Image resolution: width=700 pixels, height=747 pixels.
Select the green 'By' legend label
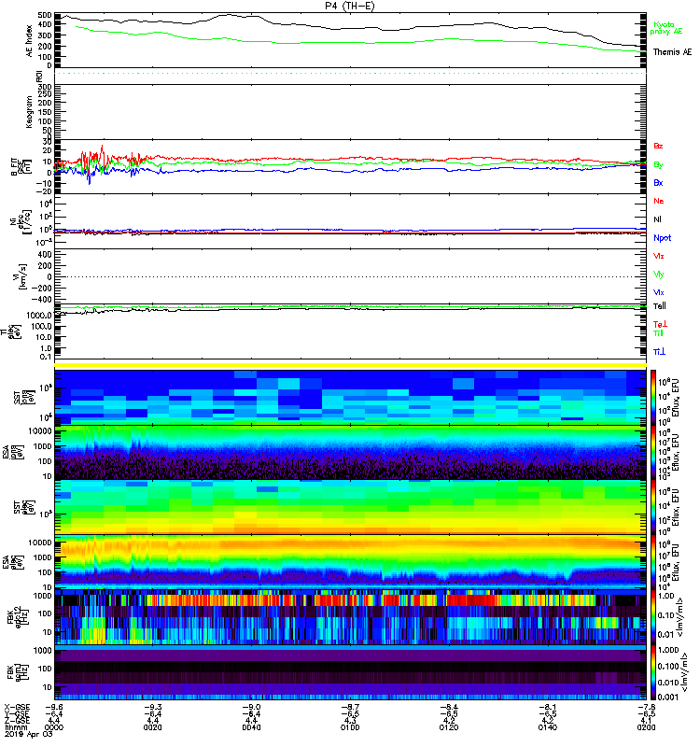click(658, 164)
